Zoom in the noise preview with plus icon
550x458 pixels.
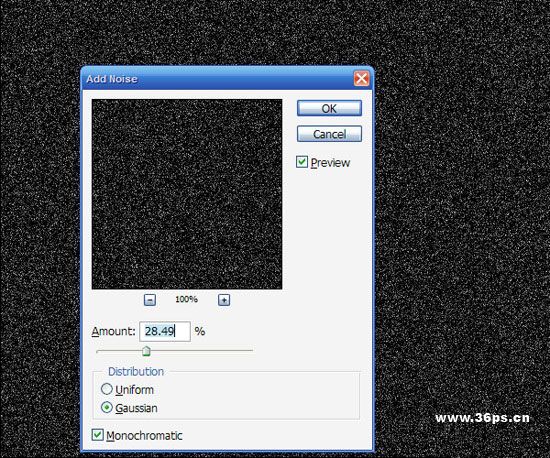click(224, 300)
